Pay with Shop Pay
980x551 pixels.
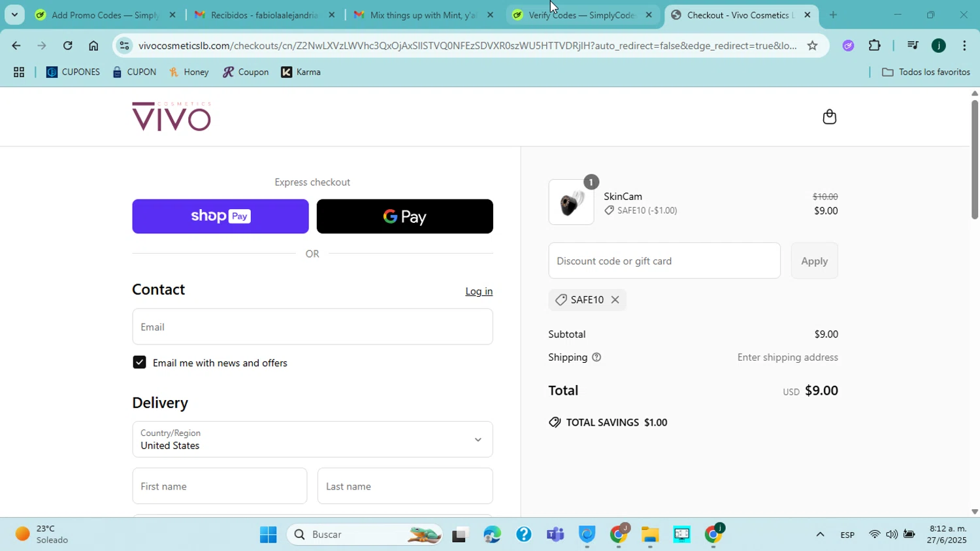220,216
